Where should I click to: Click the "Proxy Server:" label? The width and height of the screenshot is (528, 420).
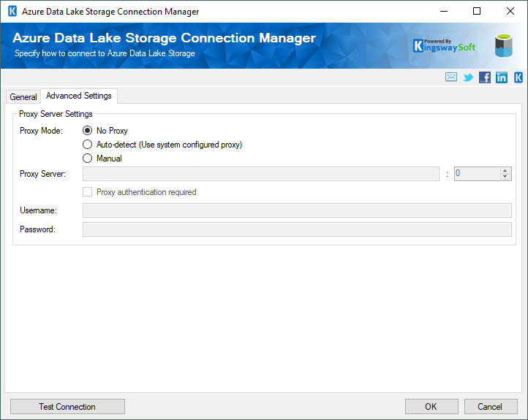(x=42, y=174)
